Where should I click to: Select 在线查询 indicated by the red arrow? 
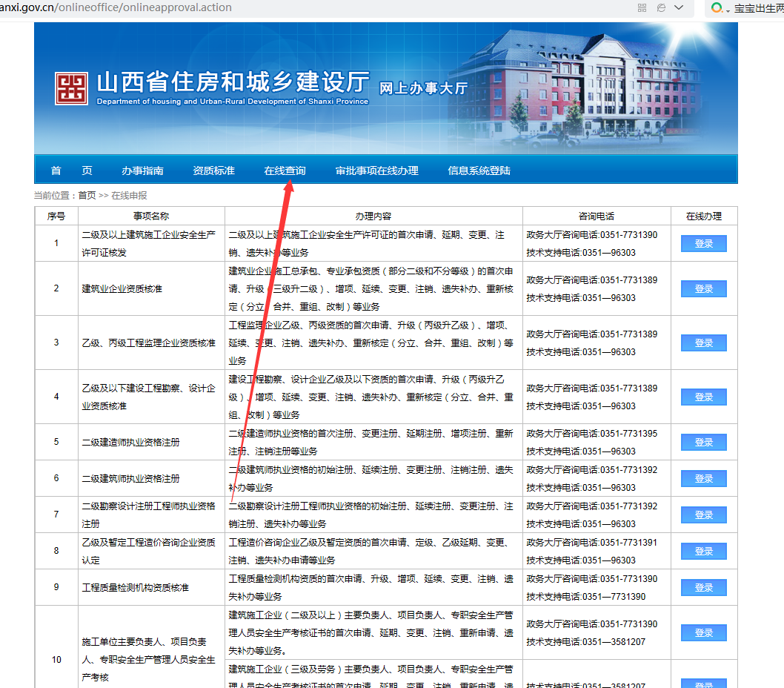(x=285, y=170)
